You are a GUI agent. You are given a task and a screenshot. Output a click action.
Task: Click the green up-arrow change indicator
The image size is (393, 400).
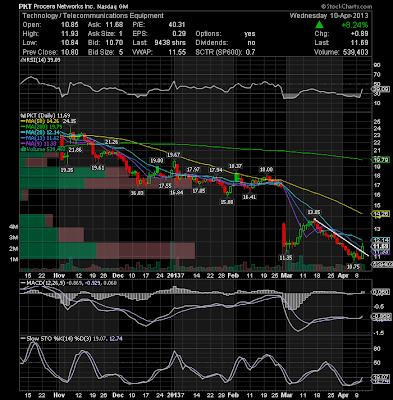(x=319, y=25)
